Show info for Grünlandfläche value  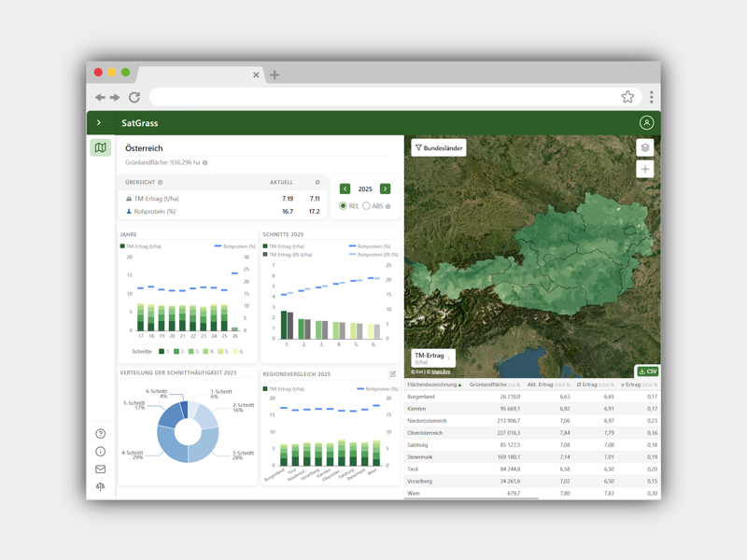[205, 162]
